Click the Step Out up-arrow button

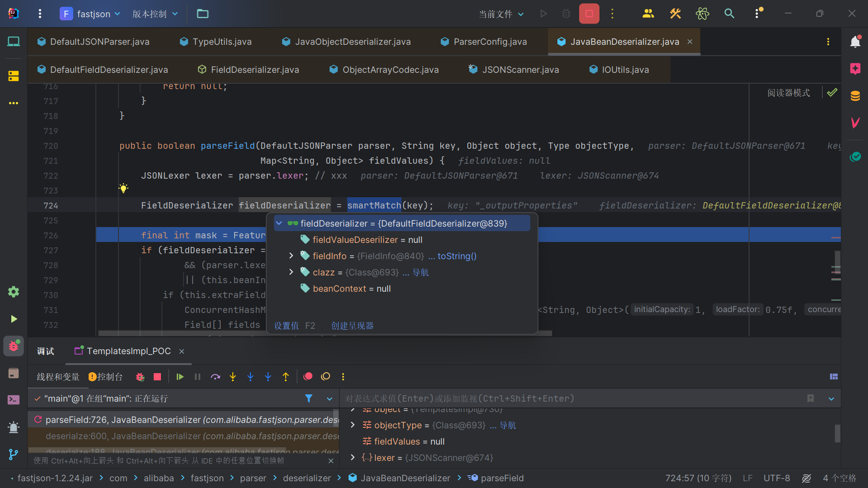[x=286, y=377]
